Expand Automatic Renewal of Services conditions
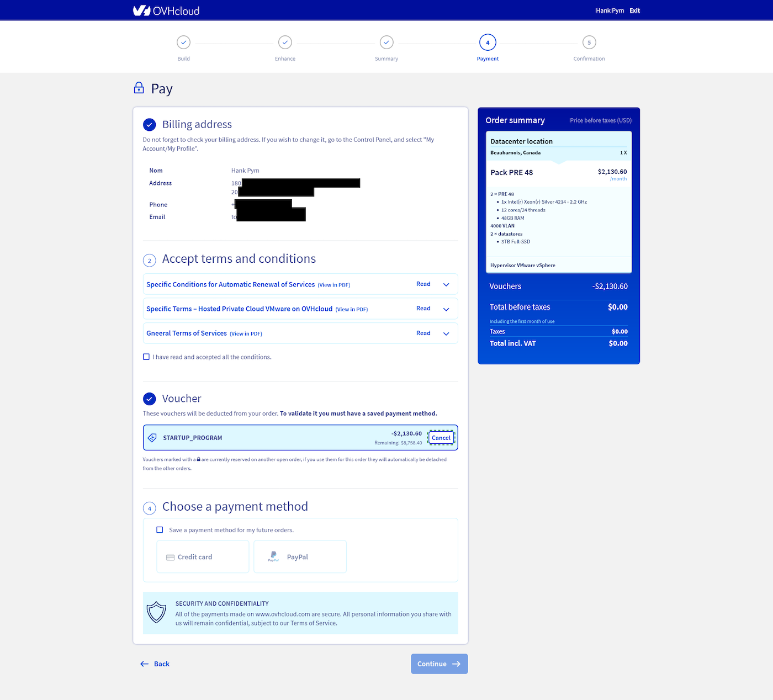Image resolution: width=773 pixels, height=700 pixels. pyautogui.click(x=446, y=285)
